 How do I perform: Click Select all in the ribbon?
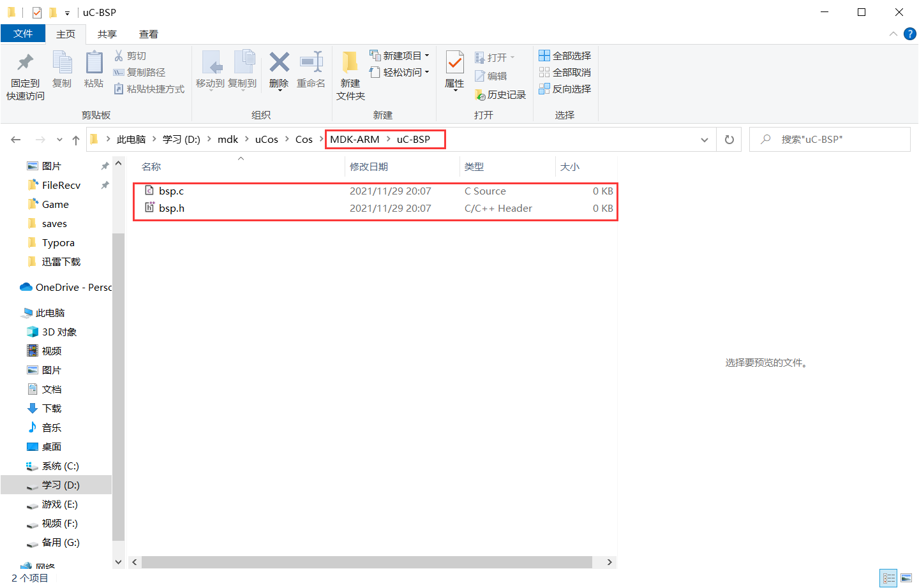565,56
